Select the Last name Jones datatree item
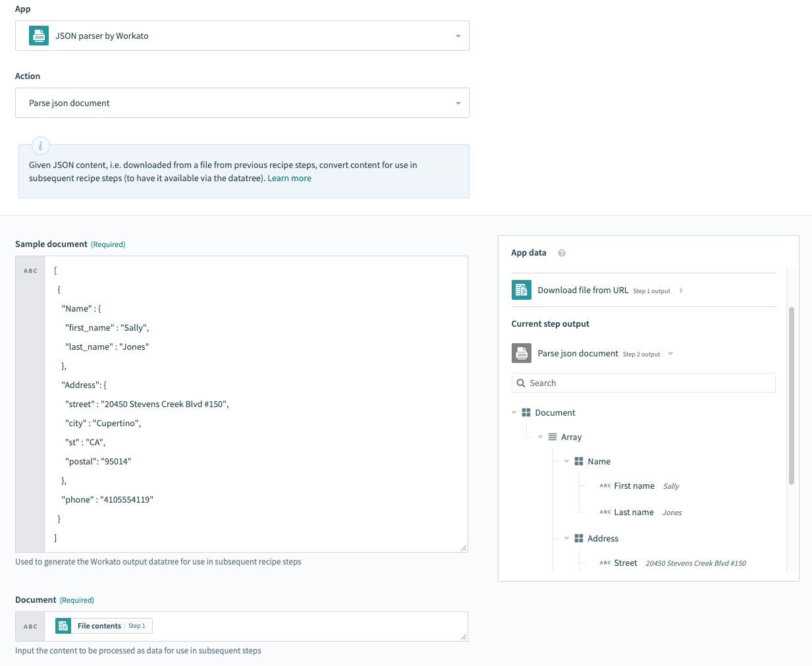 tap(634, 512)
